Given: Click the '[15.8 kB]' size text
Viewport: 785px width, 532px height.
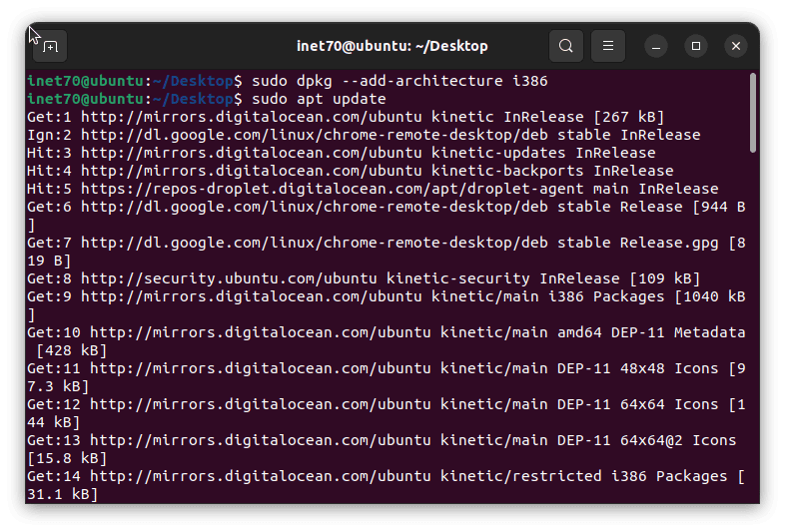Looking at the screenshot, I should [x=67, y=459].
